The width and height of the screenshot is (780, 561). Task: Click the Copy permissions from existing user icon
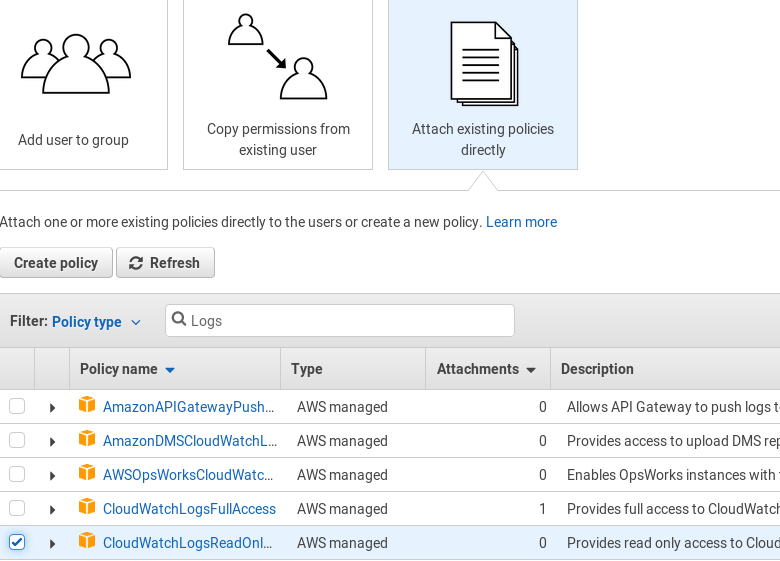[x=277, y=56]
